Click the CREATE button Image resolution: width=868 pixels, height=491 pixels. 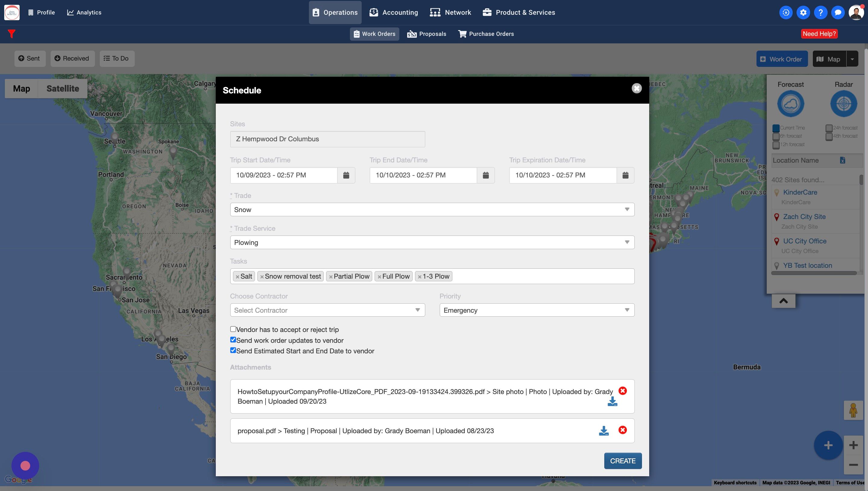pos(622,461)
